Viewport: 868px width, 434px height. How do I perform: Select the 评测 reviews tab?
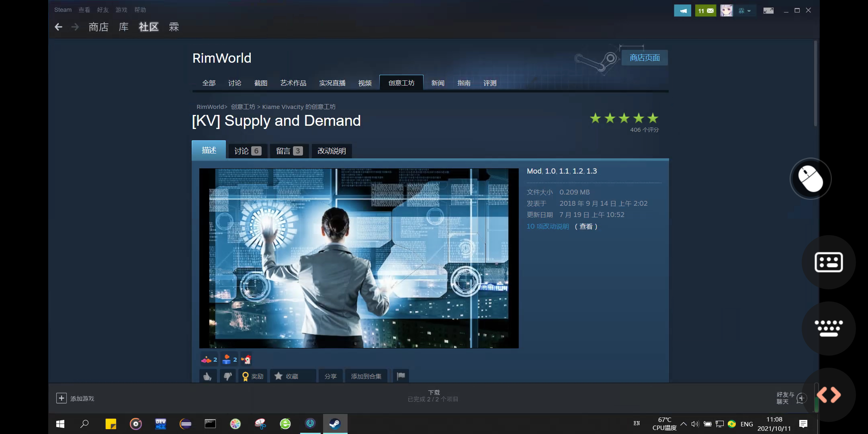[x=490, y=83]
